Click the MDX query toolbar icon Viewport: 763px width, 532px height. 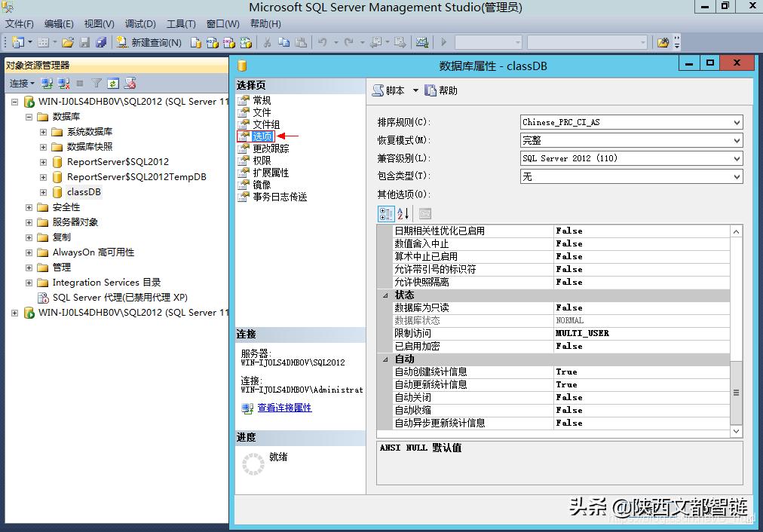[x=212, y=42]
